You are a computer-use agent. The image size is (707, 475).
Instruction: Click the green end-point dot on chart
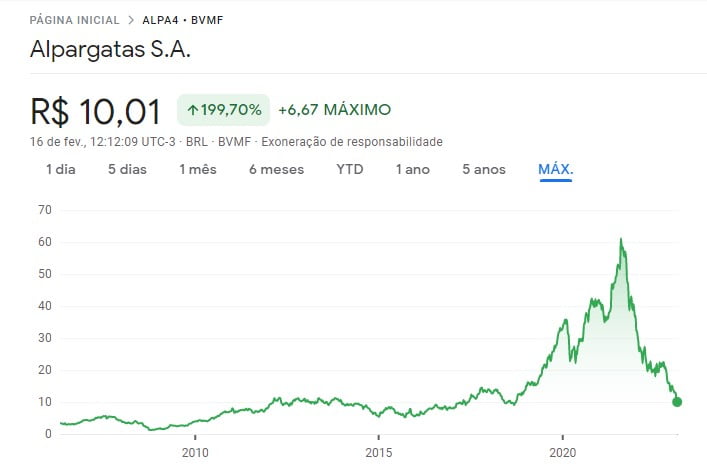tap(677, 402)
